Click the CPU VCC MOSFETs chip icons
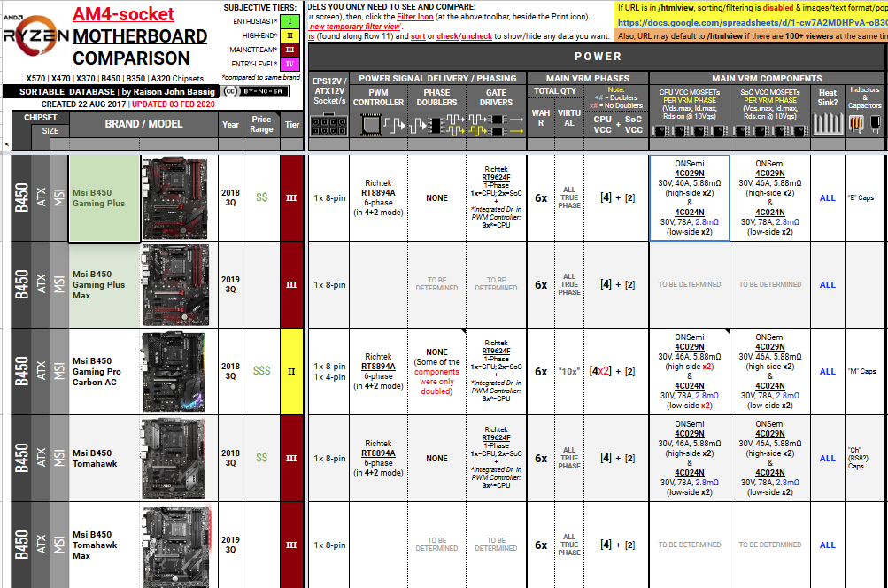 click(689, 131)
